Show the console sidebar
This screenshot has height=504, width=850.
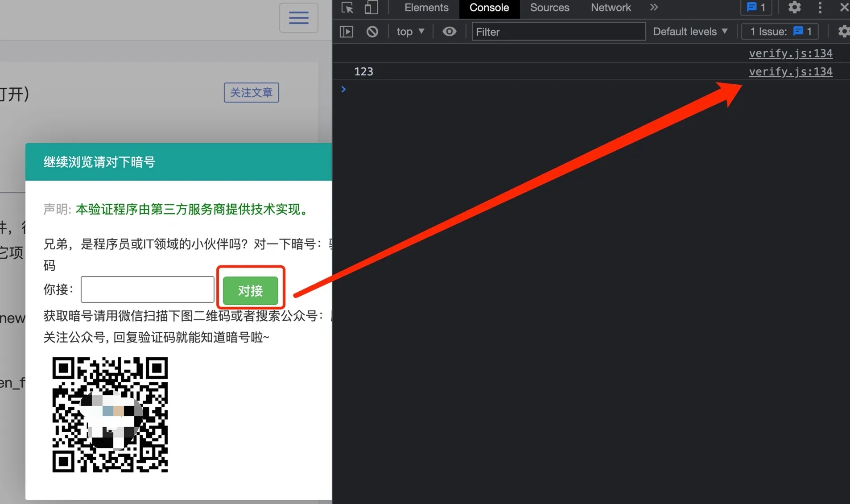coord(347,32)
